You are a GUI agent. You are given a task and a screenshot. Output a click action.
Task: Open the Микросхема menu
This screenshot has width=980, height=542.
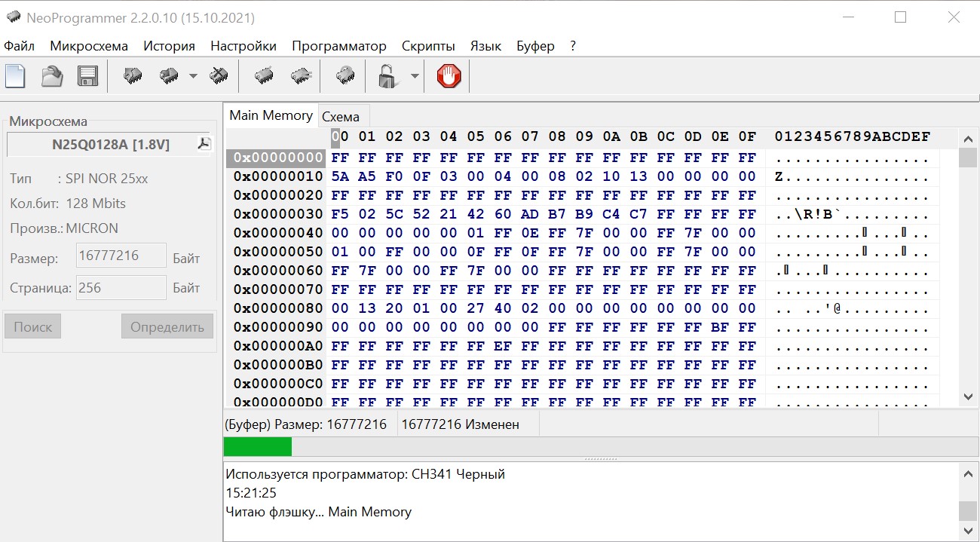[x=89, y=46]
